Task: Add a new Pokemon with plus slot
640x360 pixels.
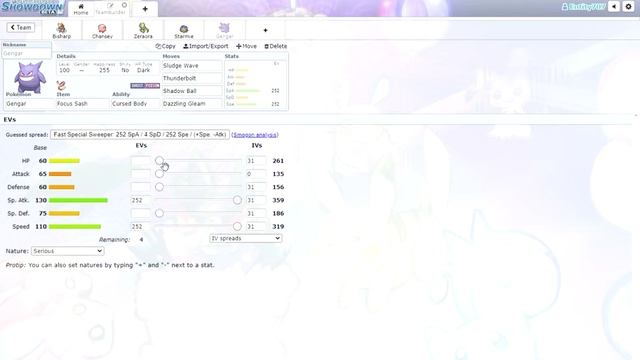Action: click(x=265, y=30)
